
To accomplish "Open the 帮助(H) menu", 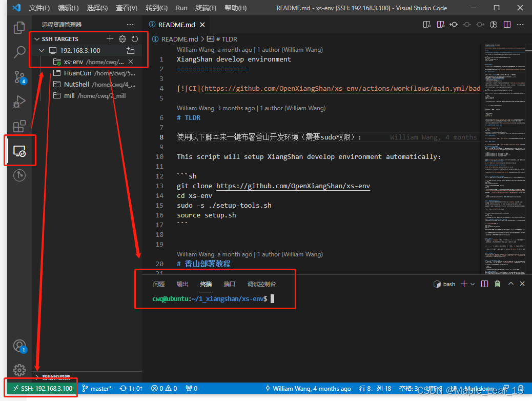I will [x=235, y=8].
